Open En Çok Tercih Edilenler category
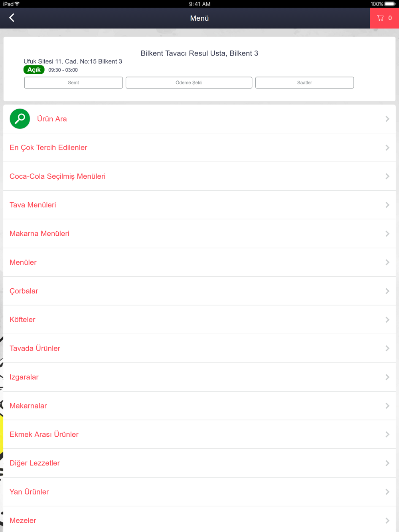 click(x=199, y=148)
